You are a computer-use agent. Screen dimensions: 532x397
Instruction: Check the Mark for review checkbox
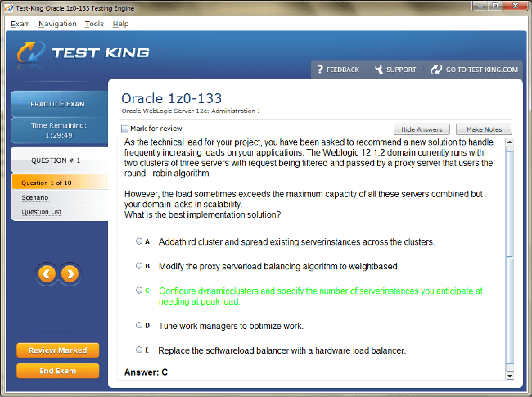(125, 129)
